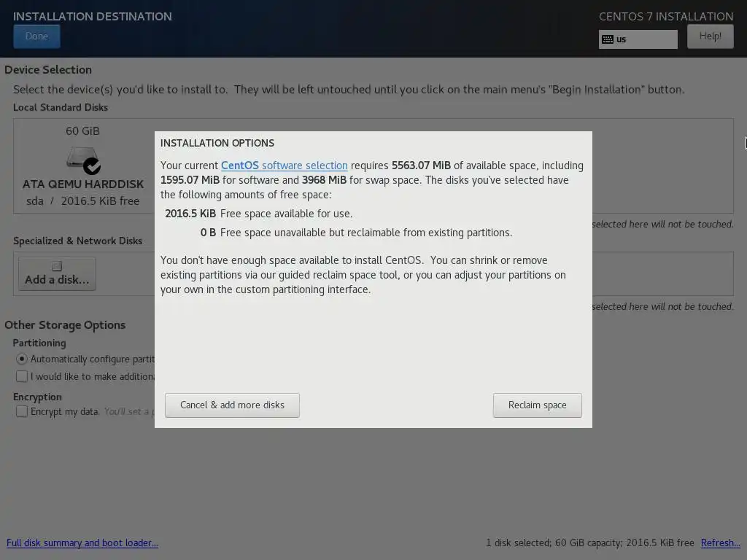Click the keyboard layout icon next to us
This screenshot has width=747, height=560.
click(608, 39)
